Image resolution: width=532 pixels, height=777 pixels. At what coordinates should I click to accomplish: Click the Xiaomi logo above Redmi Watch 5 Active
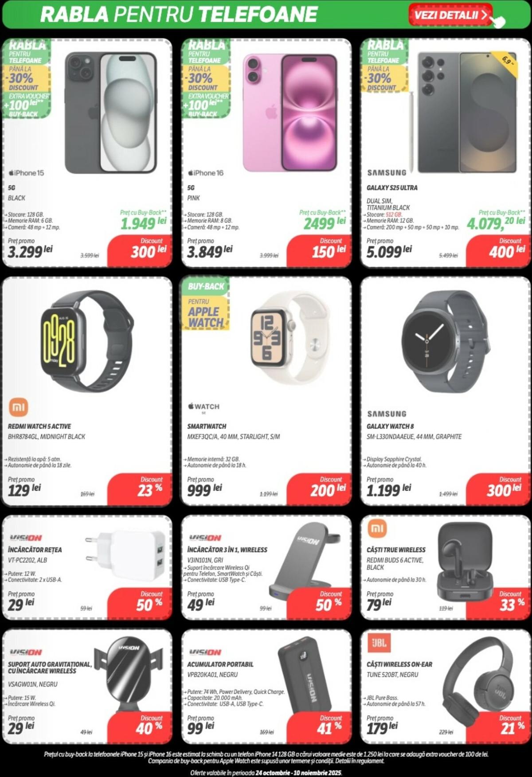pyautogui.click(x=18, y=407)
